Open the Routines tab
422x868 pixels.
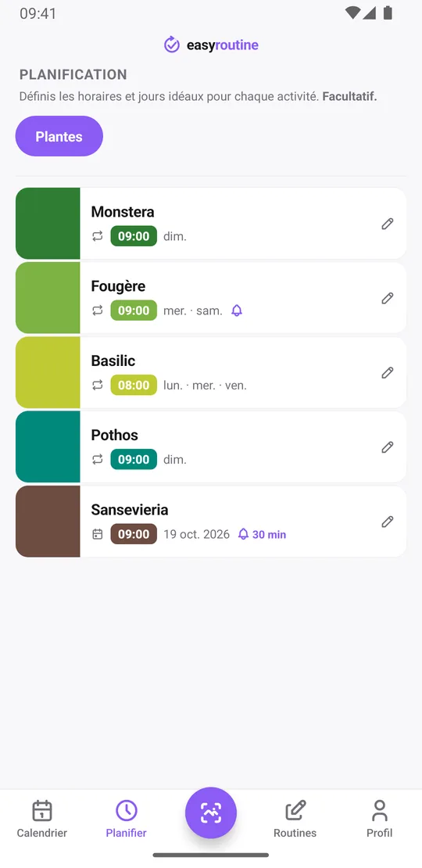coord(295,819)
